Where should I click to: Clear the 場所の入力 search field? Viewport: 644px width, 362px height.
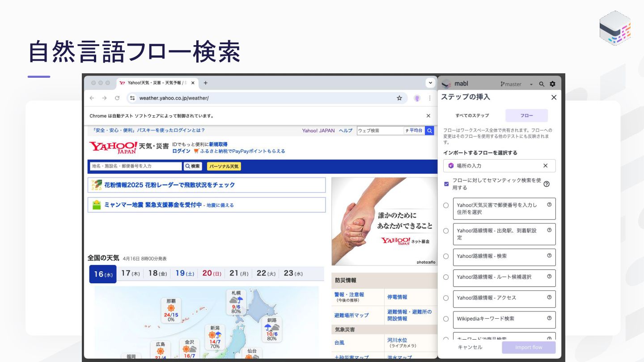click(x=545, y=166)
